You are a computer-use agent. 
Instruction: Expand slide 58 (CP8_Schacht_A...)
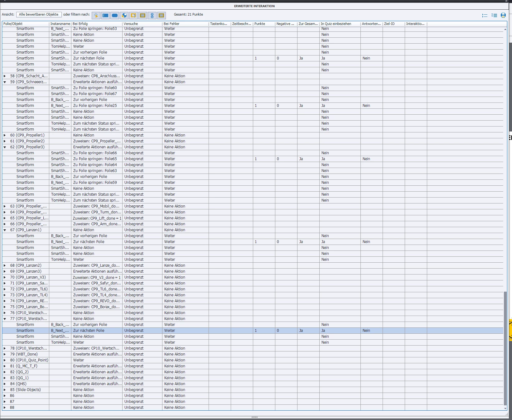pos(5,76)
